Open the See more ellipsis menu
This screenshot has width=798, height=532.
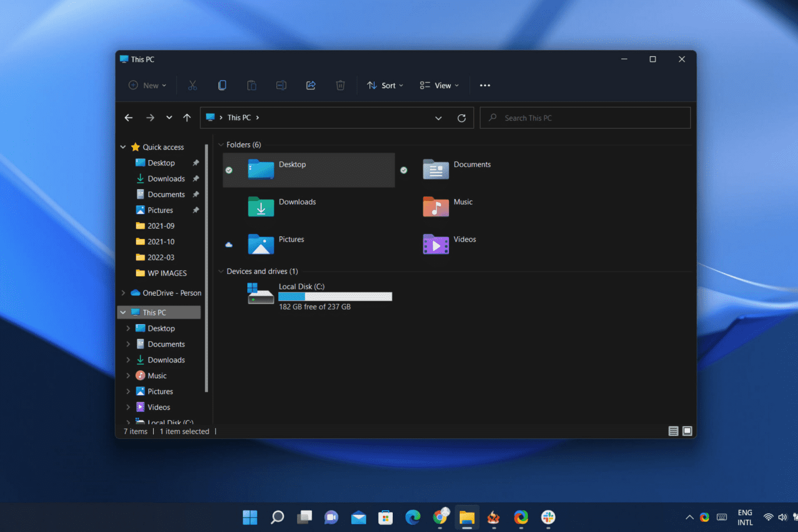485,85
